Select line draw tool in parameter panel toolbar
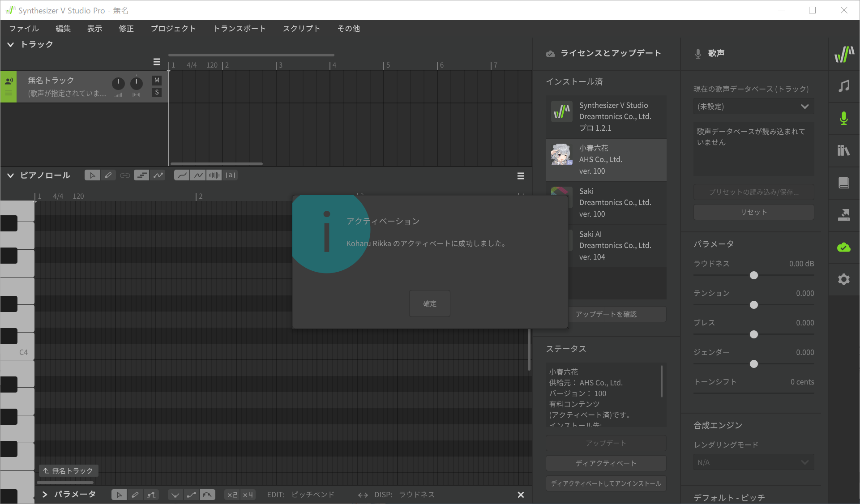Screen dimensions: 860x504 (151, 495)
